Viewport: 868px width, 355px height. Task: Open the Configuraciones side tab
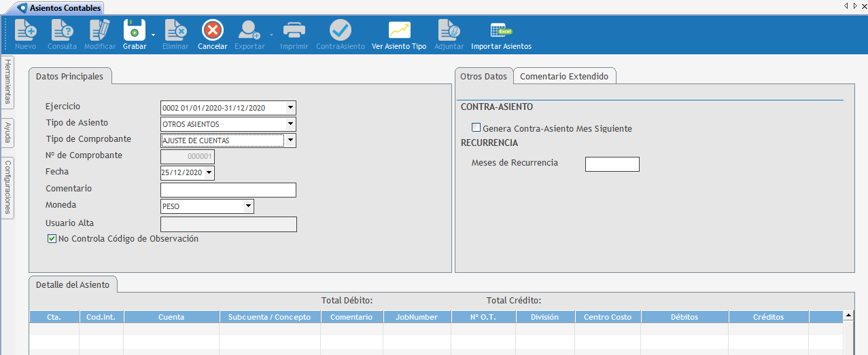tap(7, 187)
